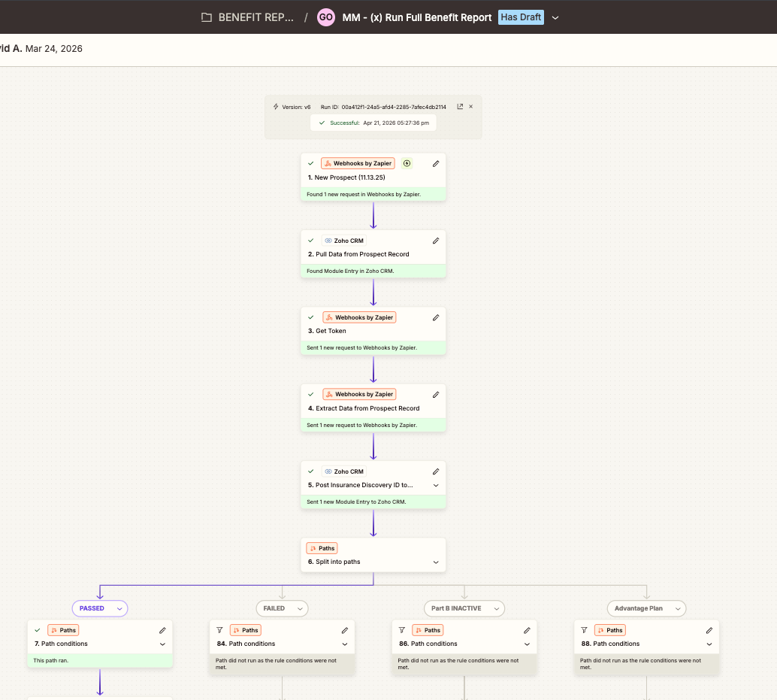
Task: Expand the Split into paths step
Action: pos(436,562)
